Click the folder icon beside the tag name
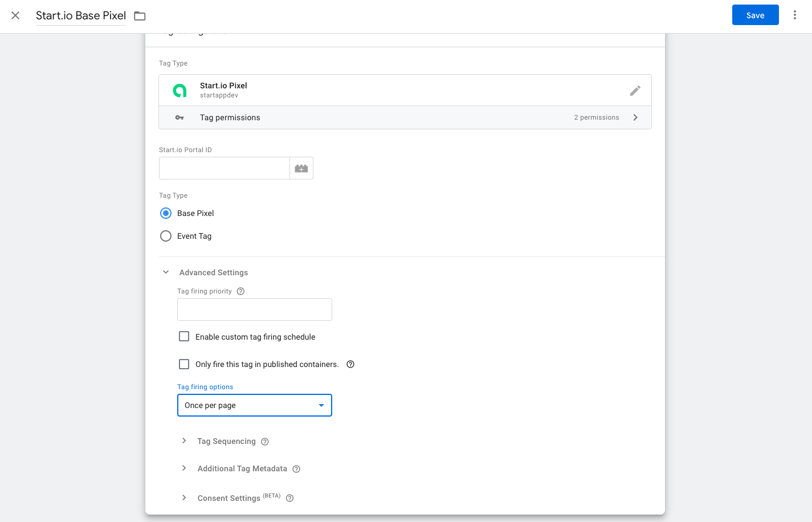The image size is (812, 522). point(140,16)
